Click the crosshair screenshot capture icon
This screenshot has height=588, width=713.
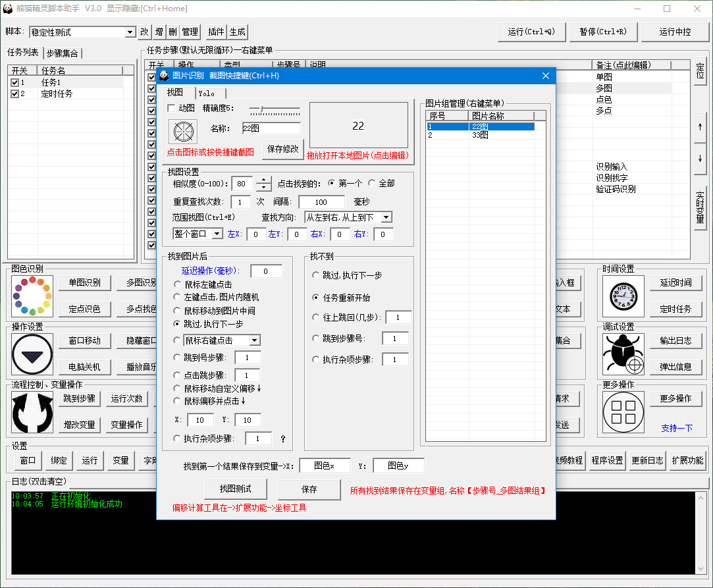click(x=181, y=131)
